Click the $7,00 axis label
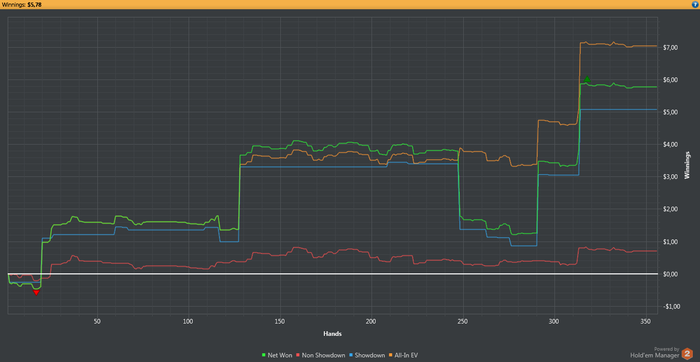The width and height of the screenshot is (700, 362). coord(672,48)
